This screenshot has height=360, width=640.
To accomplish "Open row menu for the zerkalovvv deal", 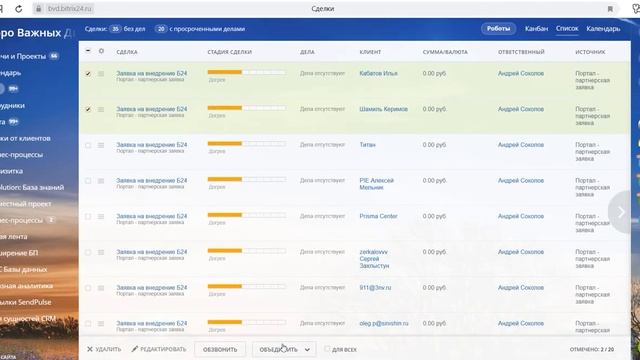I will click(x=101, y=252).
